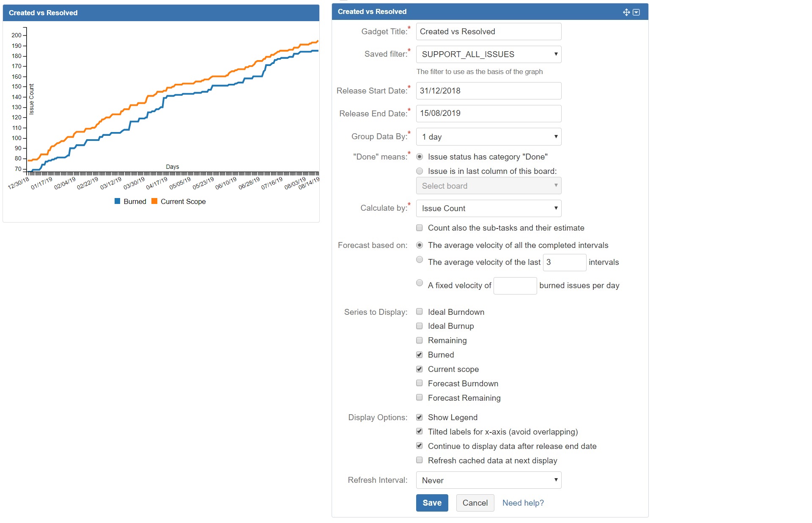The height and width of the screenshot is (523, 812).
Task: Uncheck Show Legend display option
Action: pyautogui.click(x=420, y=417)
